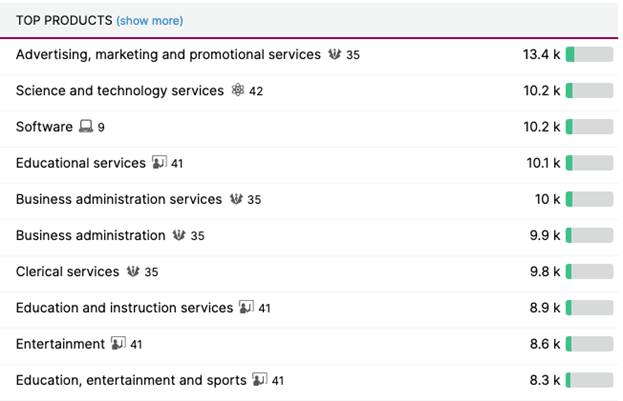Click the TOP PRODUCTS heading
This screenshot has width=623, height=401.
point(63,21)
